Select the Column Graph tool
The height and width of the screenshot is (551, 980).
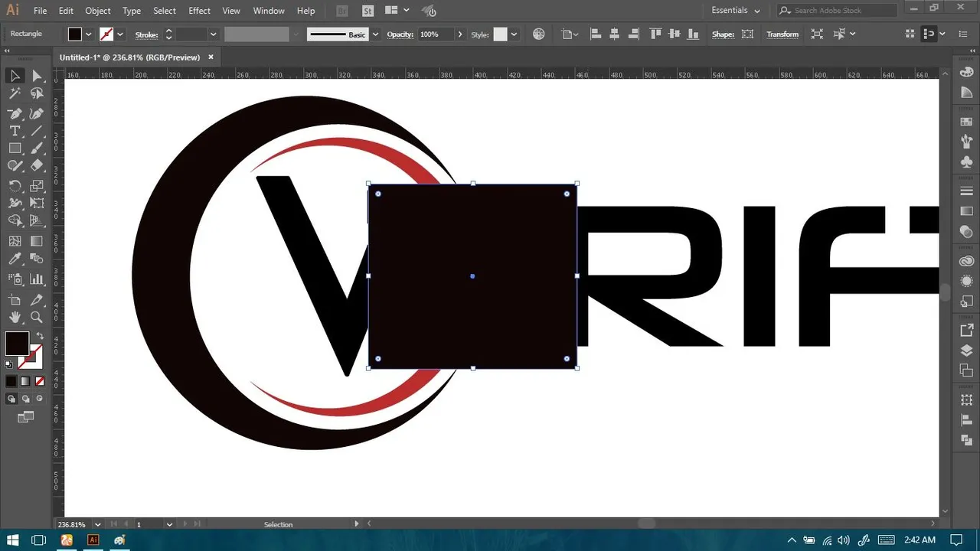(x=37, y=279)
